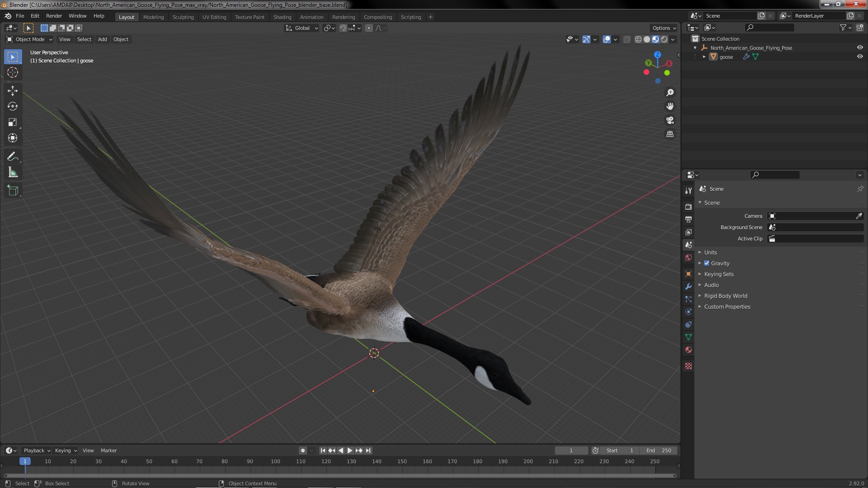Switch to the Shading workspace tab
This screenshot has width=868, height=488.
tap(282, 17)
